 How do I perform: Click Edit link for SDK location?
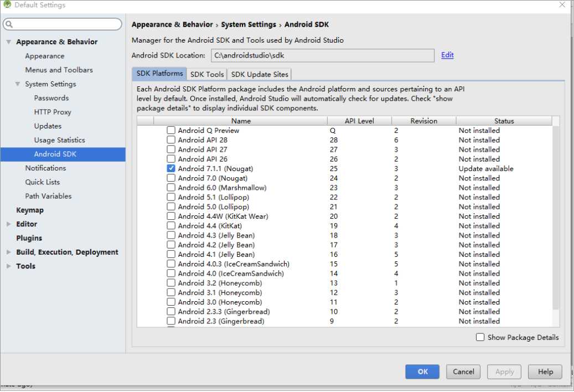tap(447, 55)
